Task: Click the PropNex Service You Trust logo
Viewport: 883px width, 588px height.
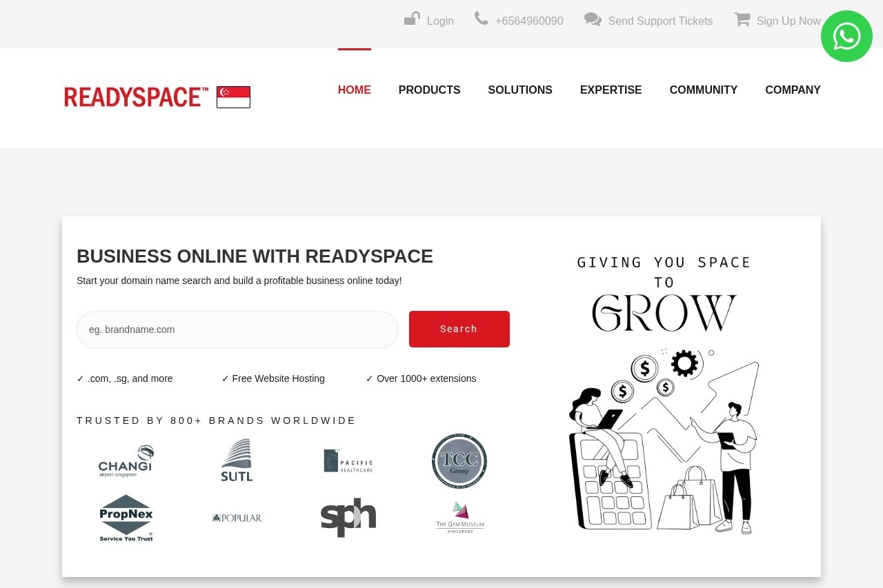Action: [126, 518]
